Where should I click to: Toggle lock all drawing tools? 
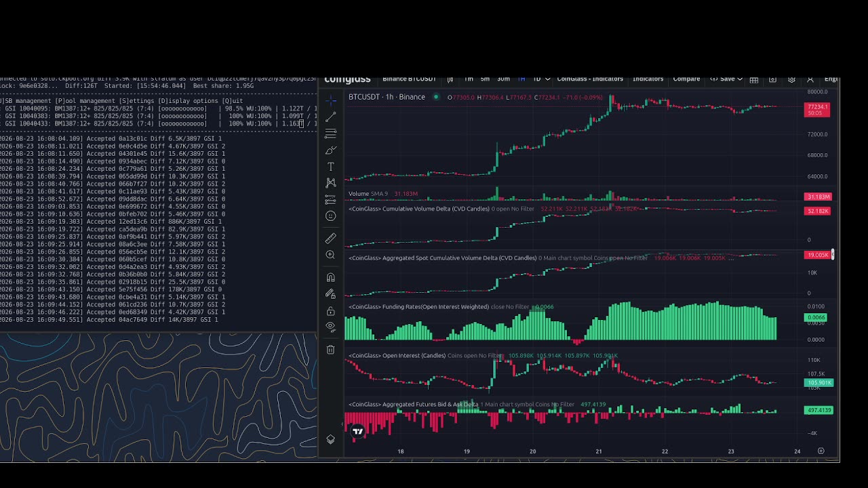tap(330, 310)
